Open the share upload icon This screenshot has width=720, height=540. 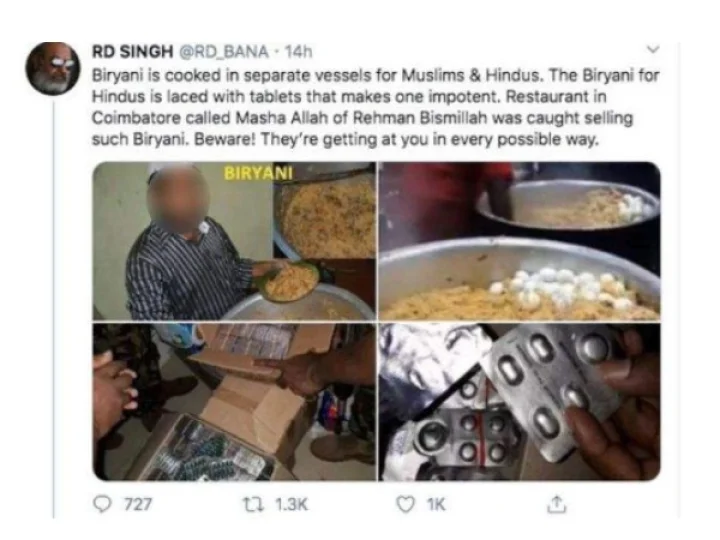[x=557, y=504]
